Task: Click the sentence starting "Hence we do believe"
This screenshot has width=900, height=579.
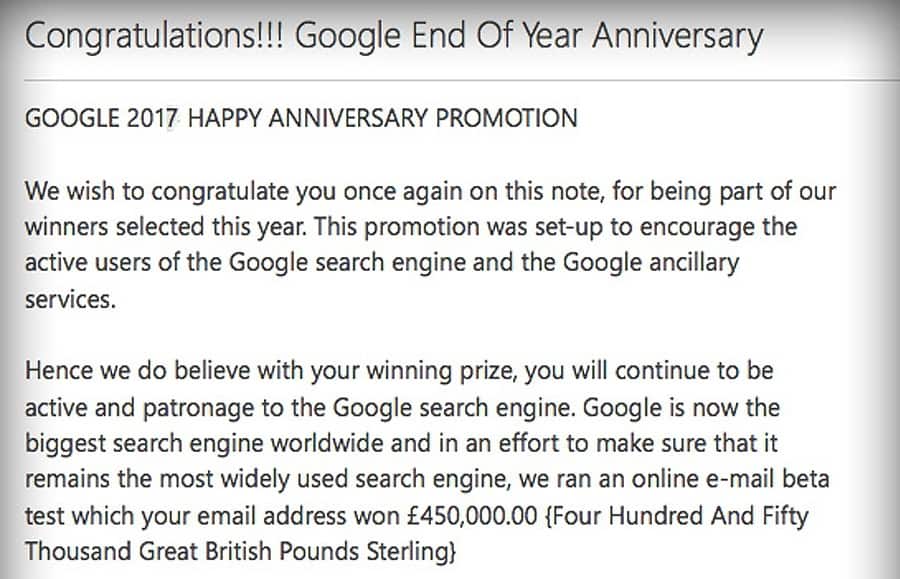Action: click(399, 371)
